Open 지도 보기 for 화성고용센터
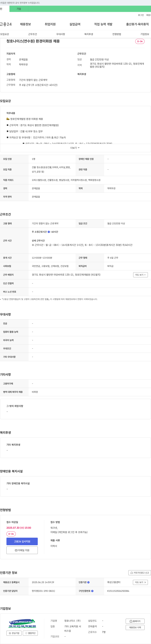Image resolution: width=151 pixels, height=644 pixels. pos(140,582)
